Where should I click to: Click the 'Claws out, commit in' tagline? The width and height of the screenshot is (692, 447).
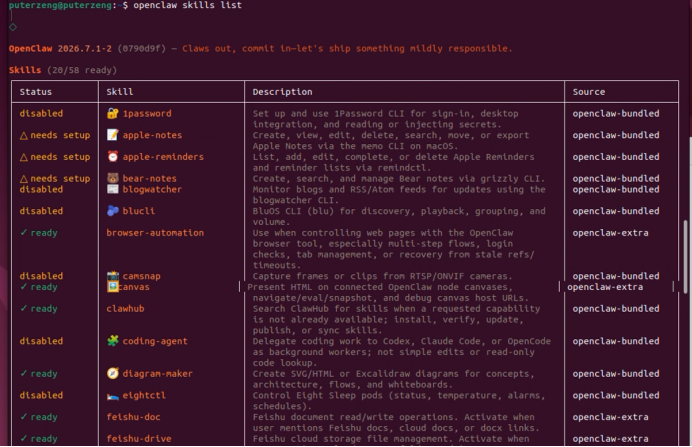(347, 49)
